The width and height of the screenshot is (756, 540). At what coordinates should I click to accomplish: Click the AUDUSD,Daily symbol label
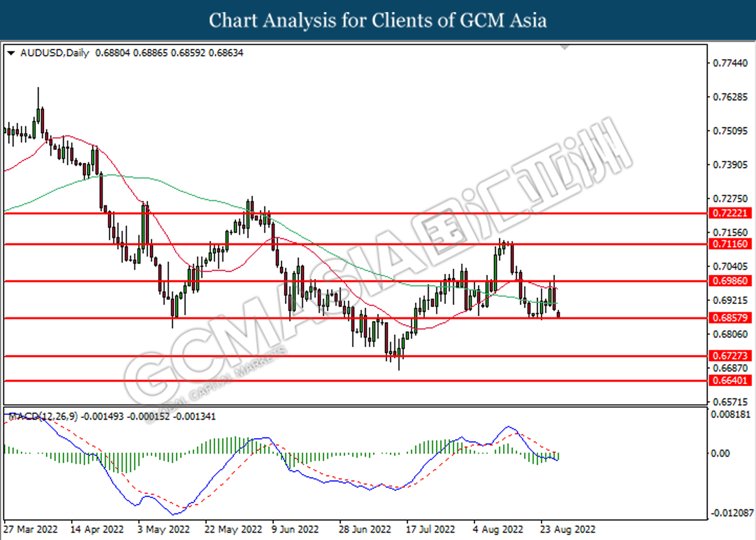coord(54,53)
